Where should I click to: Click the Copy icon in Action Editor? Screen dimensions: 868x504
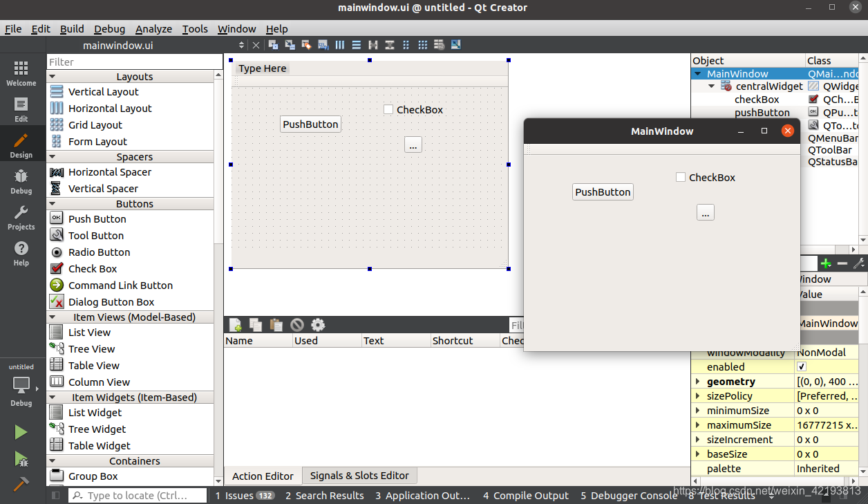tap(256, 325)
